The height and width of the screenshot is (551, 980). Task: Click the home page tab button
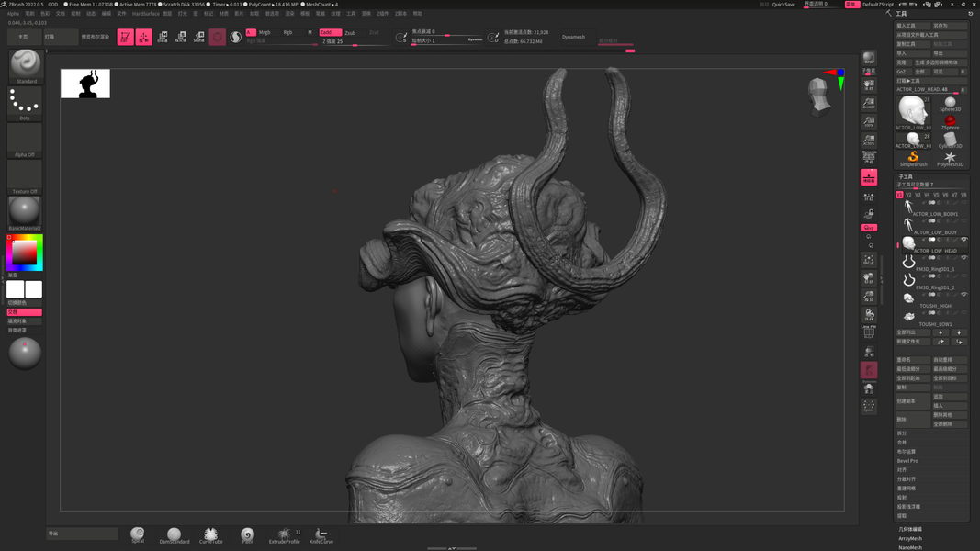pos(24,37)
